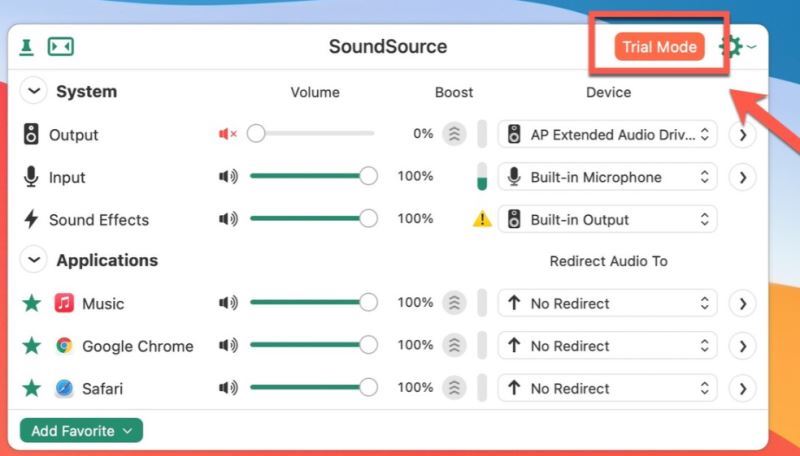Viewport: 800px width, 456px height.
Task: Click the Music 100% volume value
Action: click(415, 302)
